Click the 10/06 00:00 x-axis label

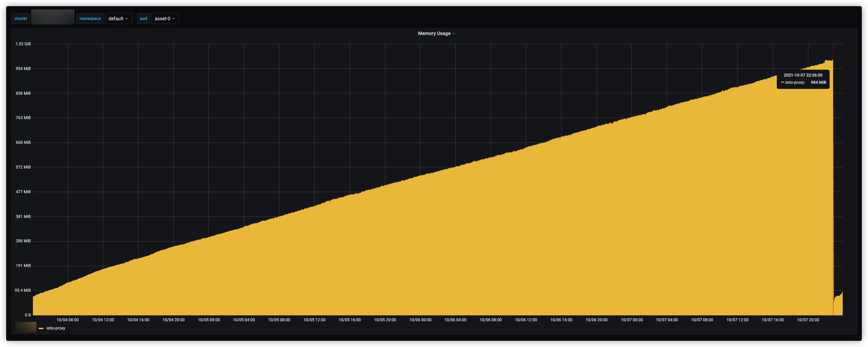[x=421, y=320]
